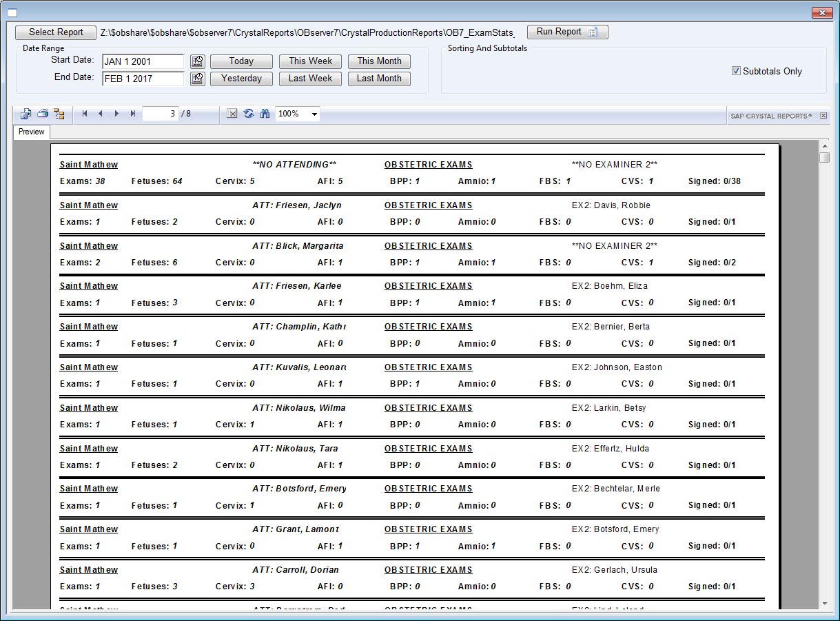Click Fetuses: 6 value

(x=154, y=263)
